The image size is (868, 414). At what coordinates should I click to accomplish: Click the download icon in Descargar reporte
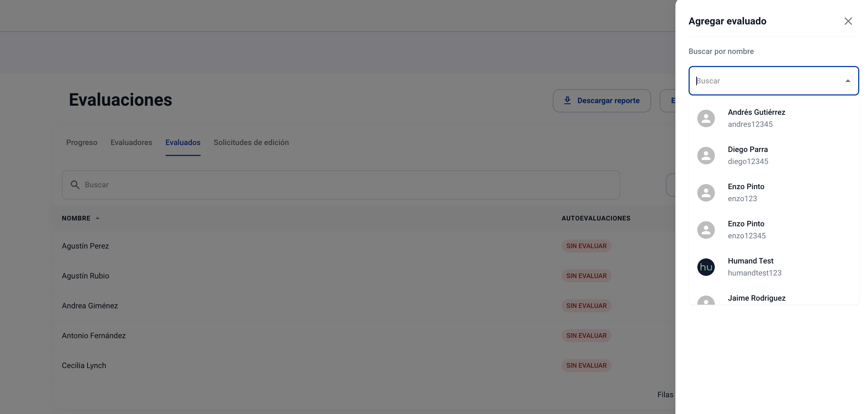567,101
